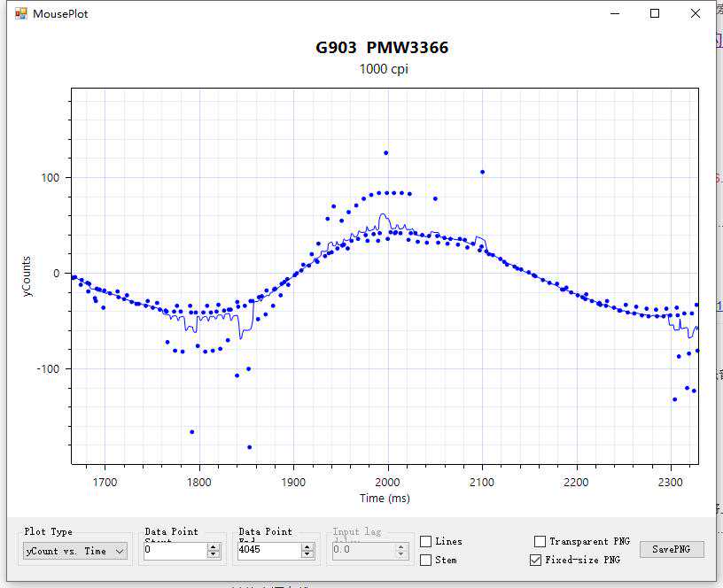
Task: Click the G903 PMW3366 plot title
Action: [382, 48]
